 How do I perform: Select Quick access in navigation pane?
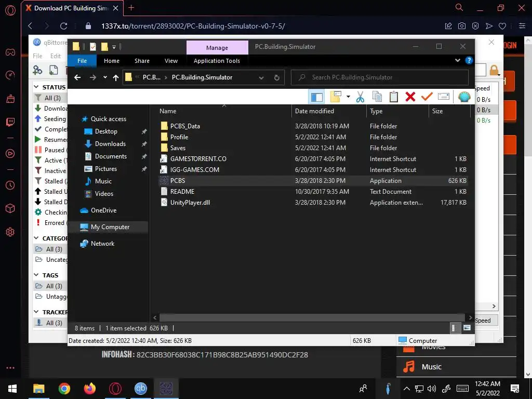(x=108, y=119)
